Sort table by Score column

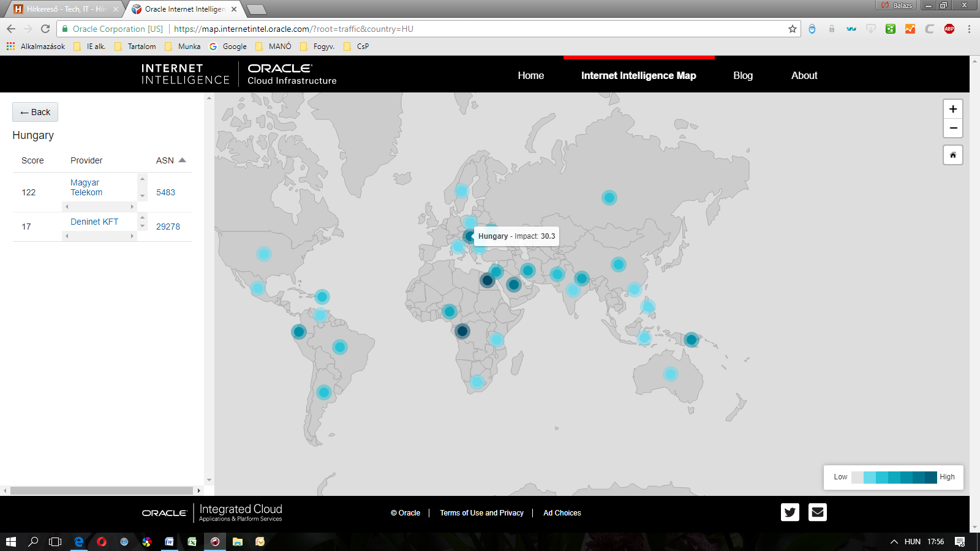pos(32,160)
